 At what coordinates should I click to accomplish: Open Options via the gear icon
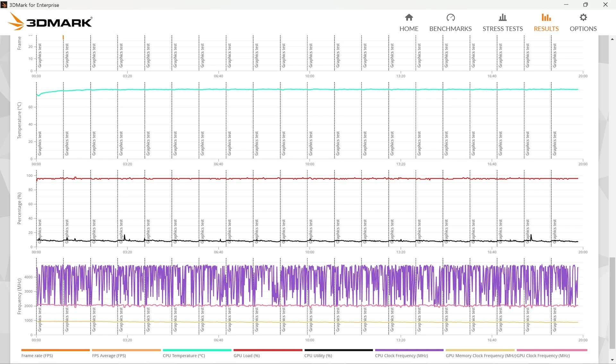coord(583,17)
